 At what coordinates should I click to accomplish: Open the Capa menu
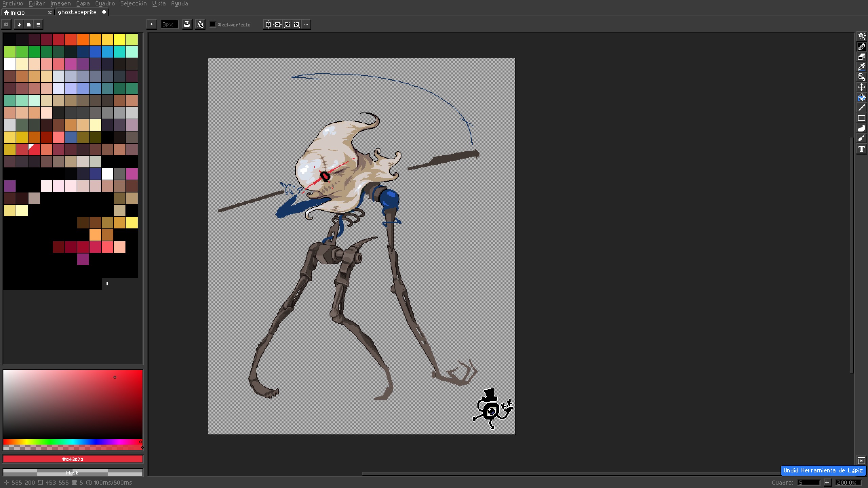pyautogui.click(x=83, y=3)
